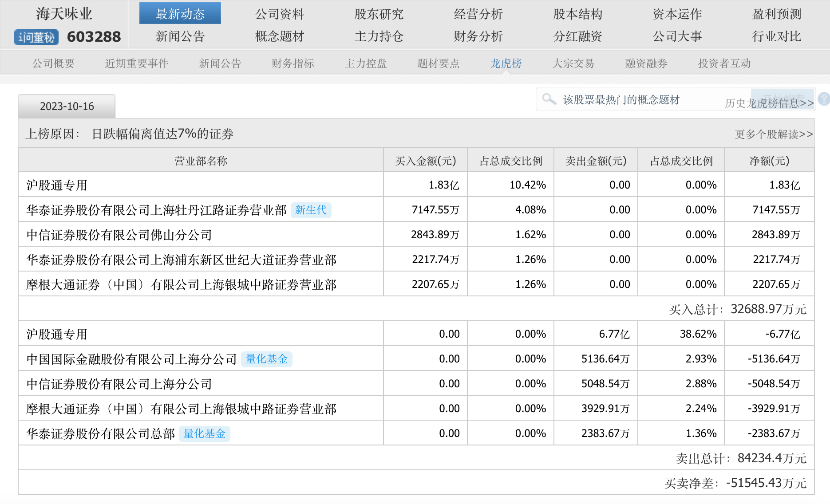Go to the 股东研究 section
The height and width of the screenshot is (504, 830).
pyautogui.click(x=379, y=14)
